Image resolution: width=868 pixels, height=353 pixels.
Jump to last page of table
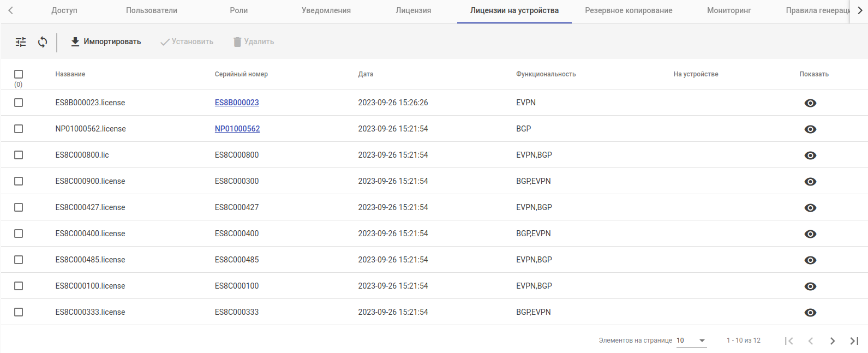[x=854, y=341]
